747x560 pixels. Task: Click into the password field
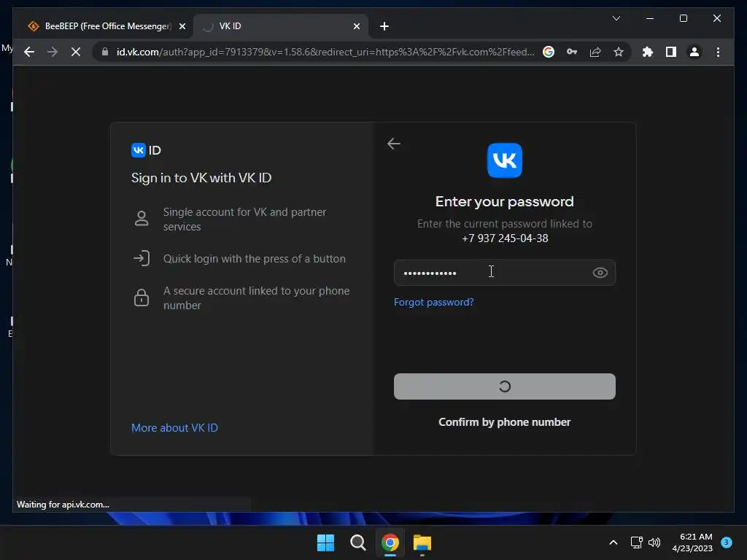[x=505, y=273]
